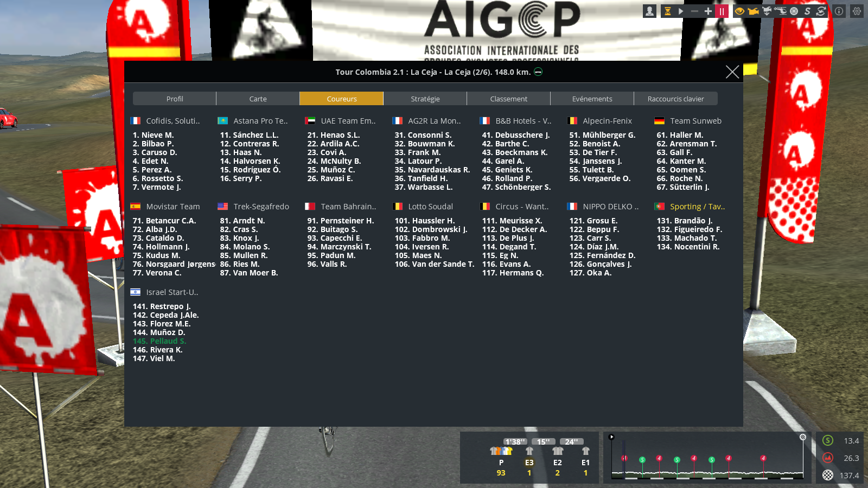Click the UAE Team Emirates header
The width and height of the screenshot is (868, 488).
[x=348, y=121]
